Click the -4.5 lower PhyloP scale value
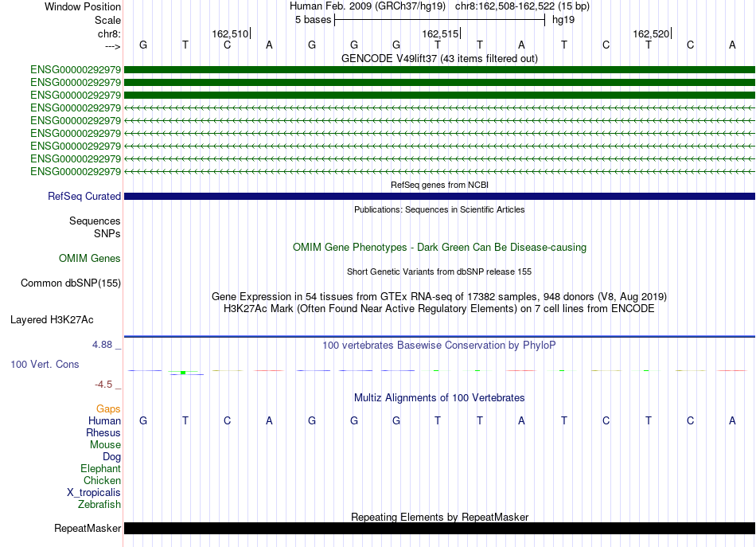Viewport: 756px width, 547px height. (103, 384)
